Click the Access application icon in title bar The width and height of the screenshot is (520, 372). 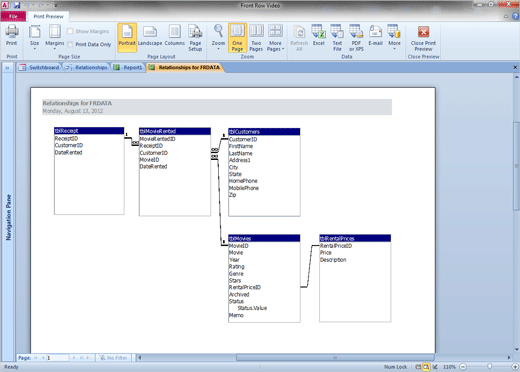(5, 5)
